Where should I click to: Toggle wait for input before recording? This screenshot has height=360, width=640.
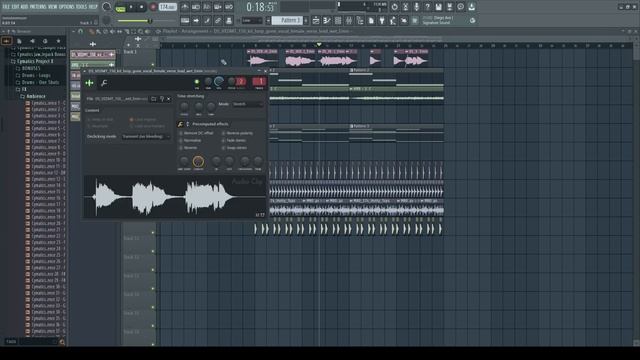(196, 7)
